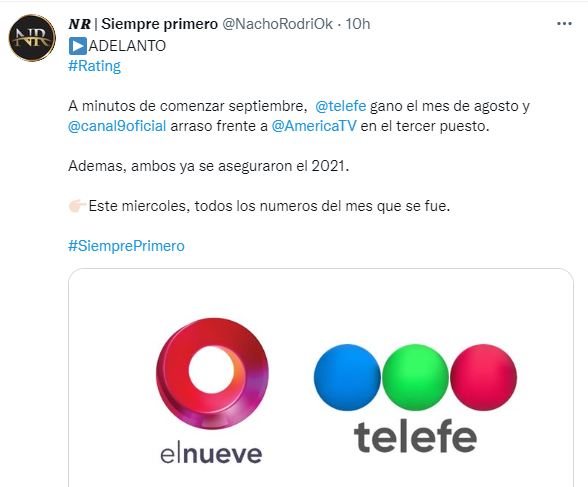Open the @AmericaTV mention link
The width and height of the screenshot is (588, 487).
[x=314, y=126]
